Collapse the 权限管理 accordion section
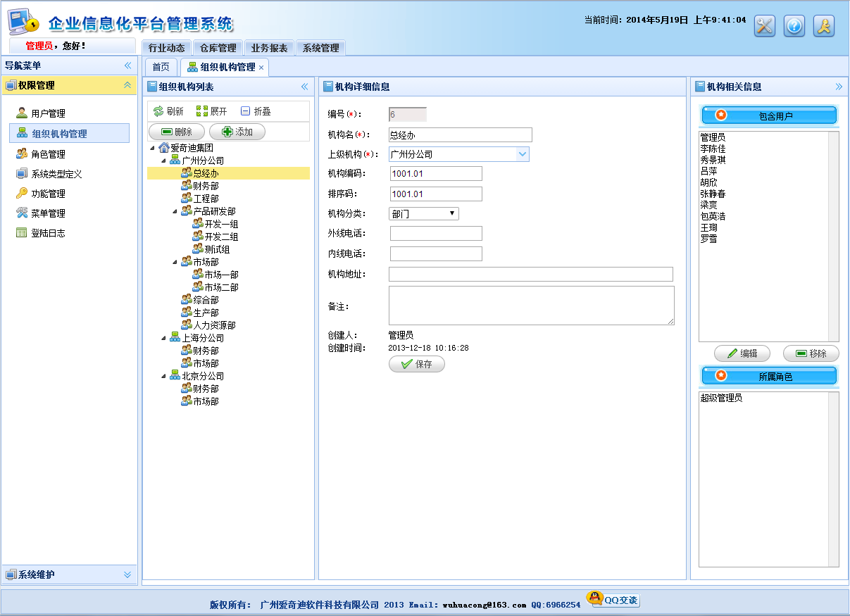Image resolution: width=850 pixels, height=616 pixels. pos(127,85)
